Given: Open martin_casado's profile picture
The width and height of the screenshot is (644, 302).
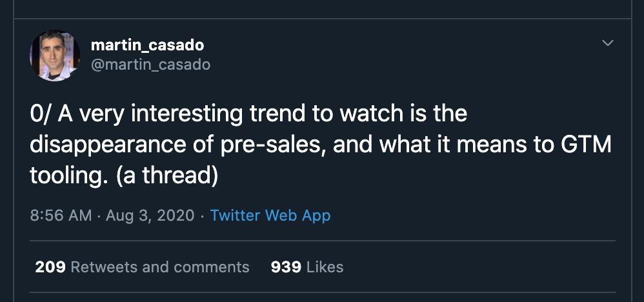Looking at the screenshot, I should (54, 55).
